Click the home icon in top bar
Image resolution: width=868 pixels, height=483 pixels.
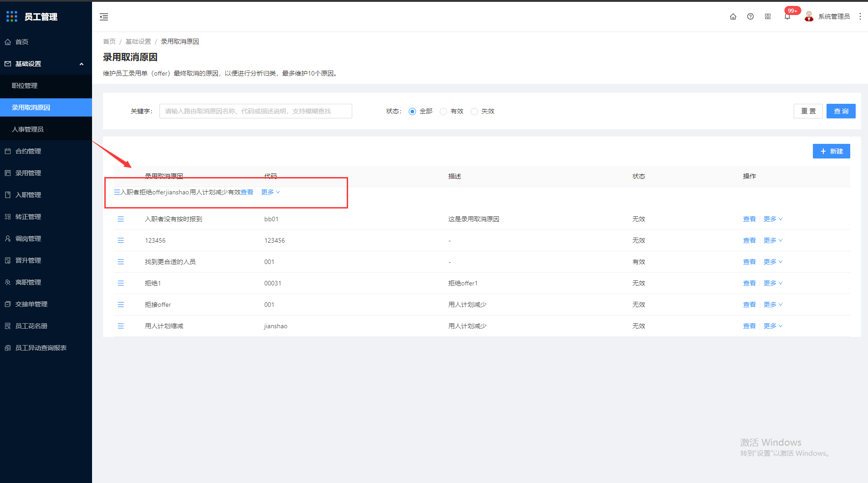tap(733, 16)
